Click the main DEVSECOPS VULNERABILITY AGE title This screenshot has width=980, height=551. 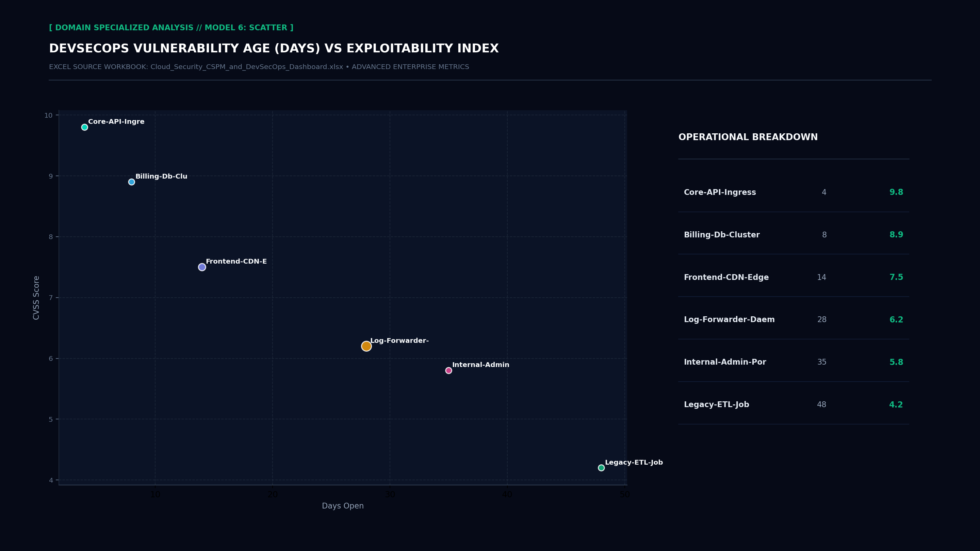click(274, 49)
